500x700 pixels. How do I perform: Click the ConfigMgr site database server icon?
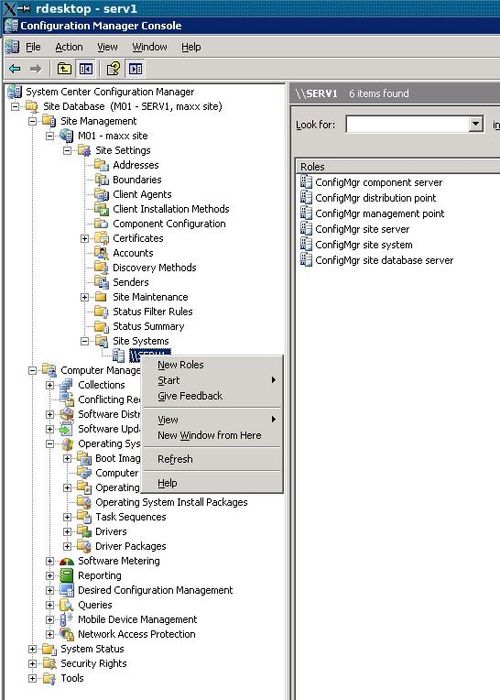(306, 260)
